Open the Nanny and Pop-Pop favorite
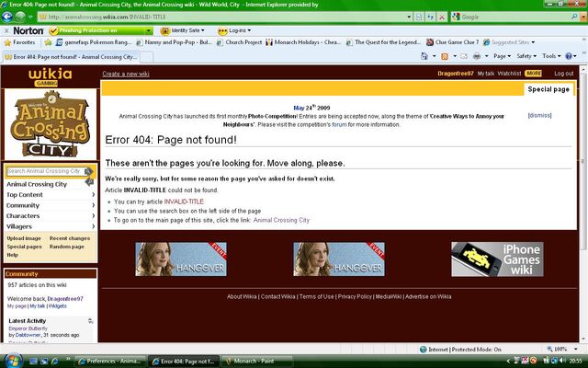Viewport: 588px width, 368px height. (x=174, y=42)
